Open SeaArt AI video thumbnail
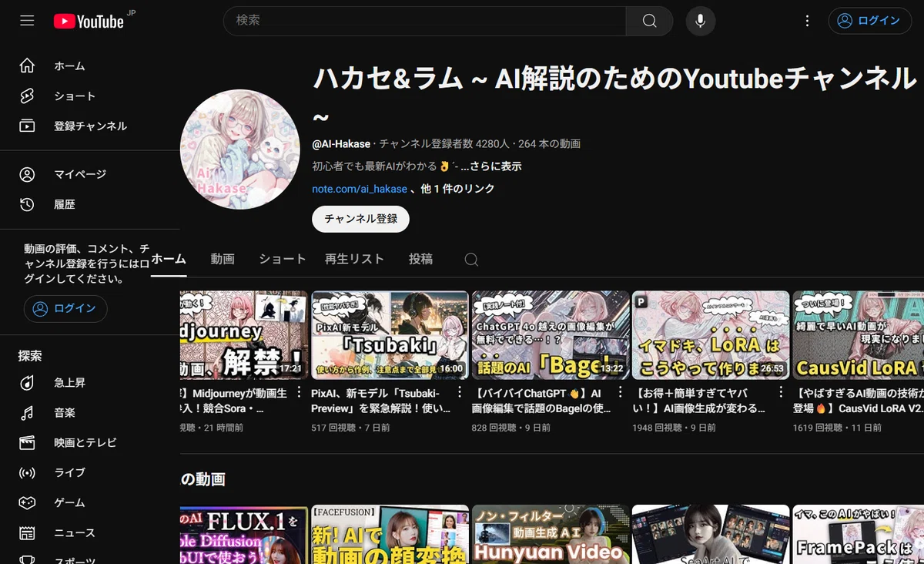 (711, 534)
